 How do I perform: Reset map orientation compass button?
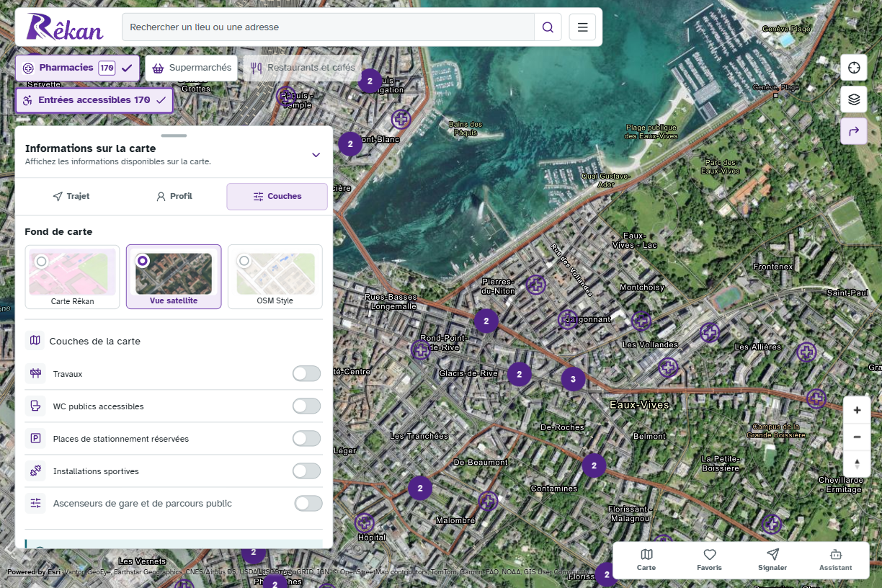[x=857, y=463]
